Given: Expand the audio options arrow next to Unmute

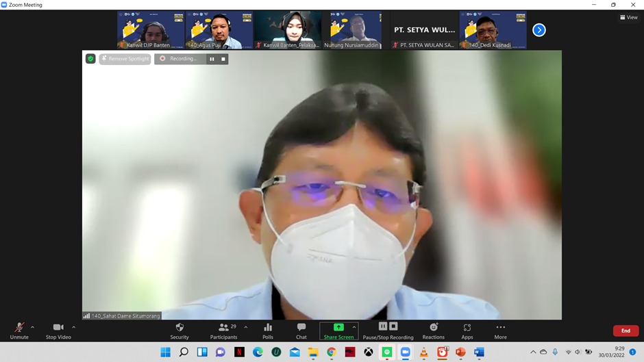Looking at the screenshot, I should pyautogui.click(x=32, y=327).
